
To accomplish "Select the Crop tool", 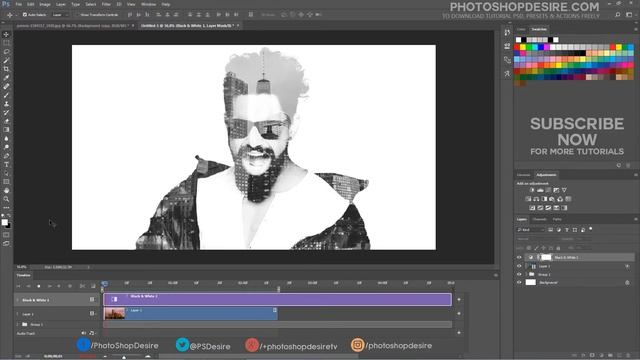I will click(x=6, y=69).
